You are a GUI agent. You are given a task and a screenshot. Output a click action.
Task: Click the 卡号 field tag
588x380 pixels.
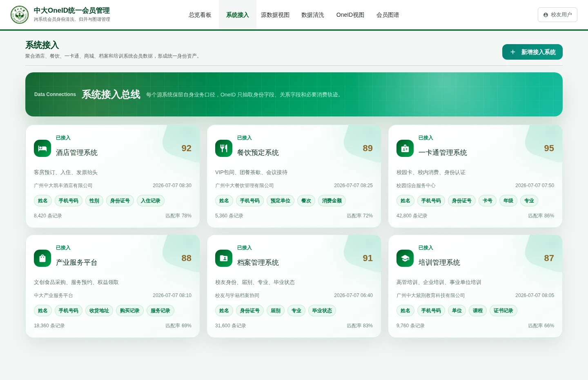tap(488, 201)
